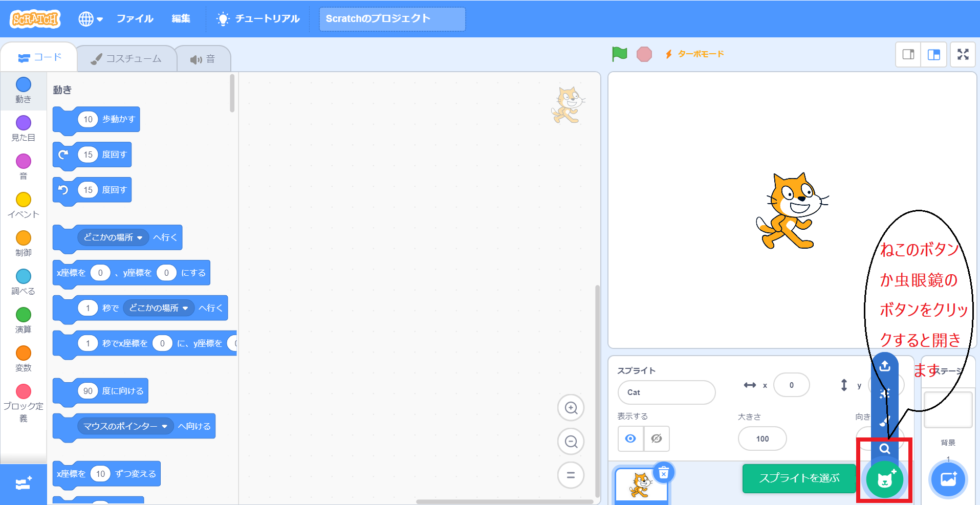Viewport: 980px width, 505px height.
Task: Select the 動き block category
Action: pyautogui.click(x=24, y=90)
